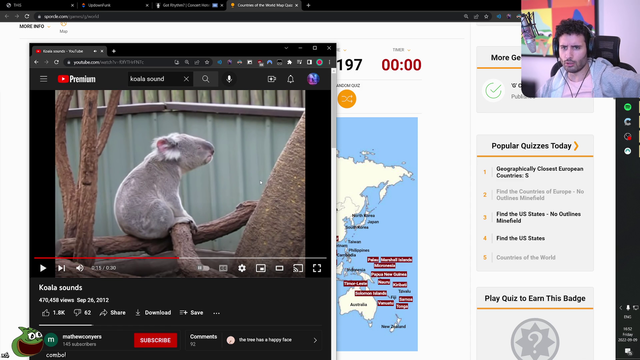640x360 pixels.
Task: Select the Countries of the World Map Quiz tab
Action: click(264, 5)
